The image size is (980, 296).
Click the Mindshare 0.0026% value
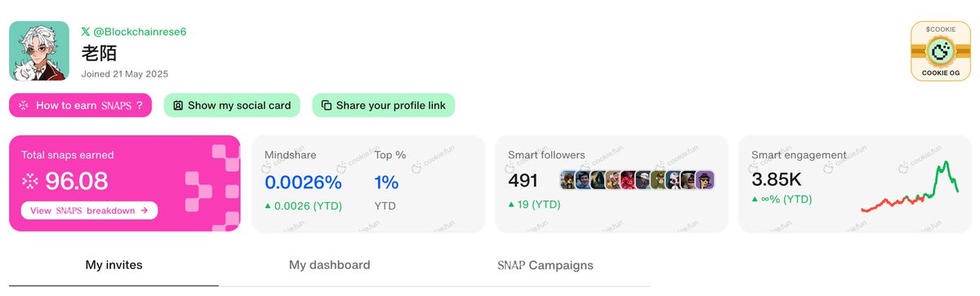[303, 181]
